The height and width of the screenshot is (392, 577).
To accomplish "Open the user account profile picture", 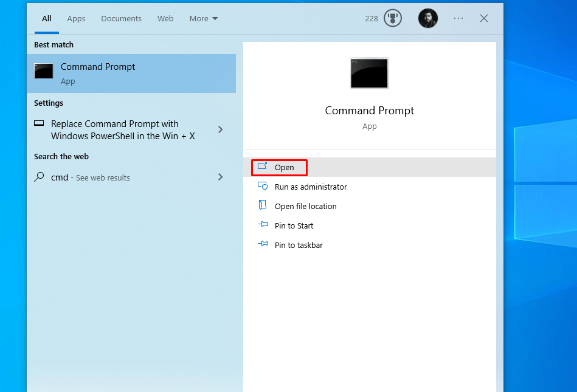I will click(427, 18).
